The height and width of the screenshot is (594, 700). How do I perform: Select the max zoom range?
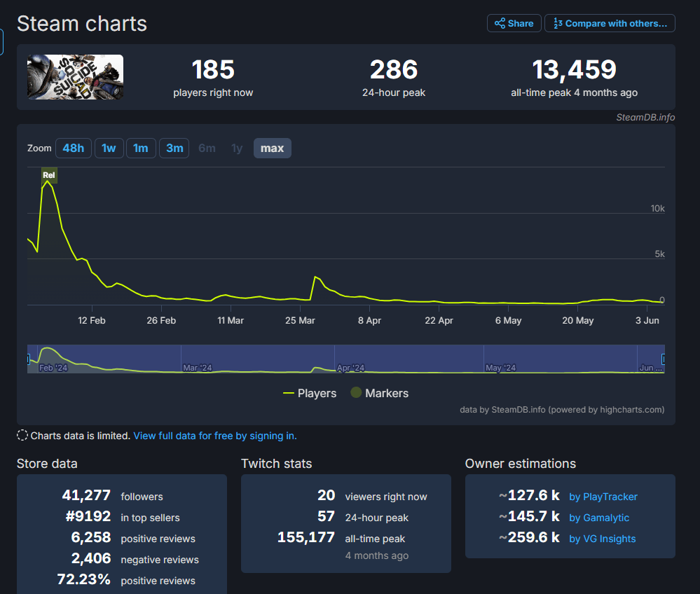coord(272,148)
